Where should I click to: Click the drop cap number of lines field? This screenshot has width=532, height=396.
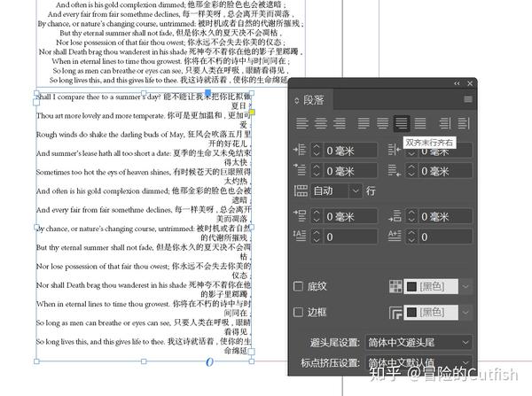point(350,237)
